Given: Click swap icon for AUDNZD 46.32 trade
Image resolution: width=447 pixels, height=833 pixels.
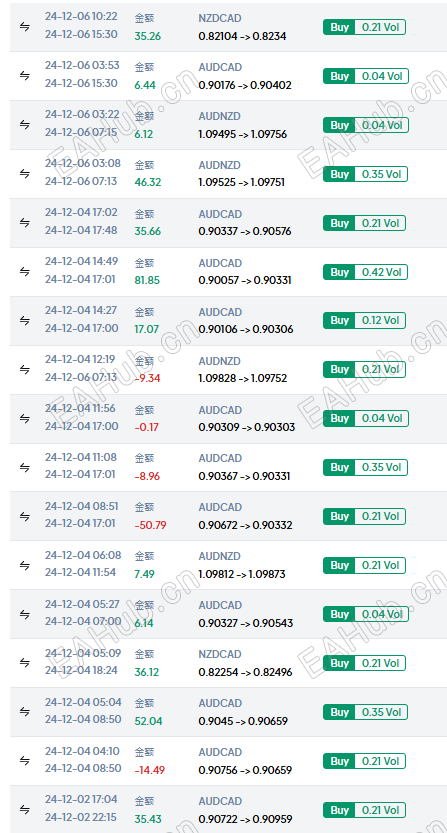Looking at the screenshot, I should [x=24, y=174].
